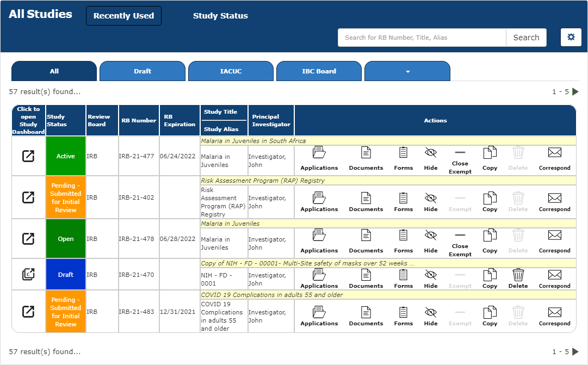
Task: Copy study IRB-21-477
Action: pos(490,158)
